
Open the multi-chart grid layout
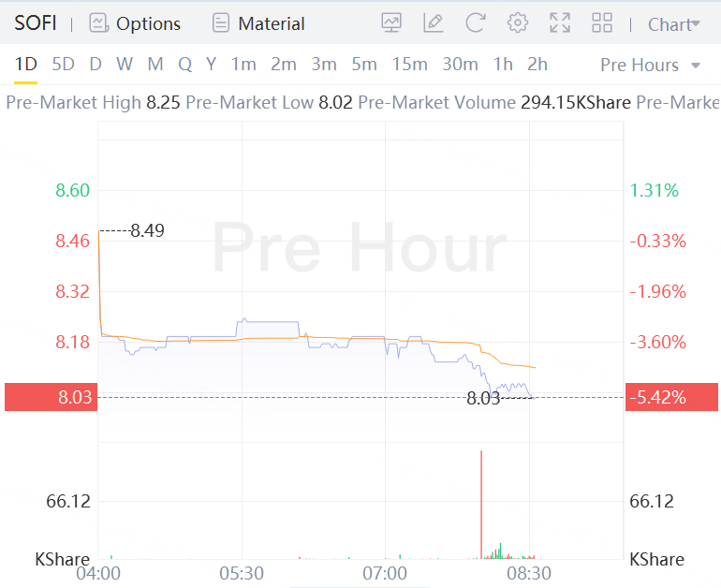click(602, 23)
